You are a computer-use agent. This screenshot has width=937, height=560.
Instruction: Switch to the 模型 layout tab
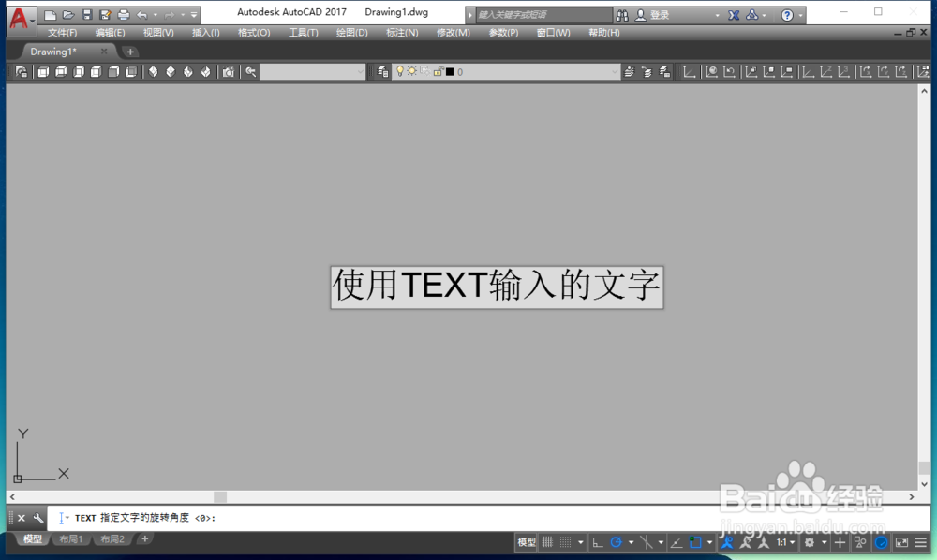(x=32, y=539)
